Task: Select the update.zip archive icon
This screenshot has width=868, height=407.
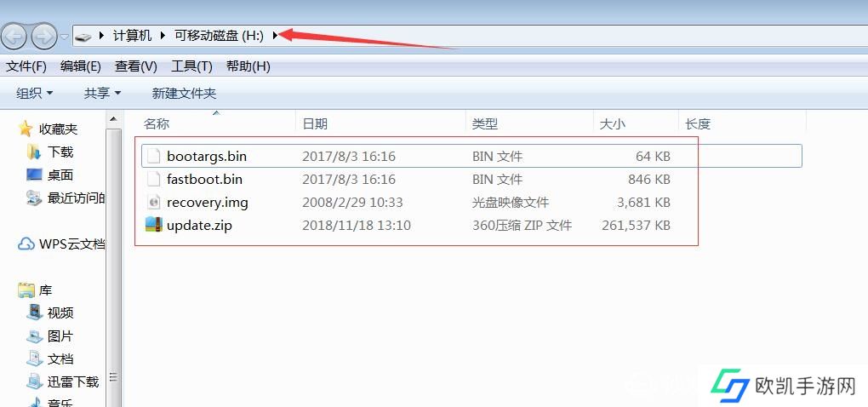Action: pyautogui.click(x=154, y=225)
